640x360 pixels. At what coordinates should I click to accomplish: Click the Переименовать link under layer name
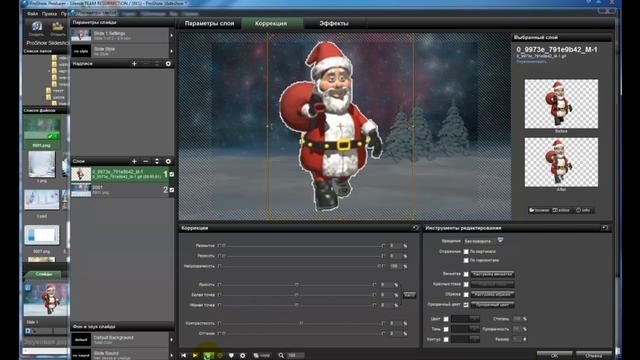coord(531,62)
